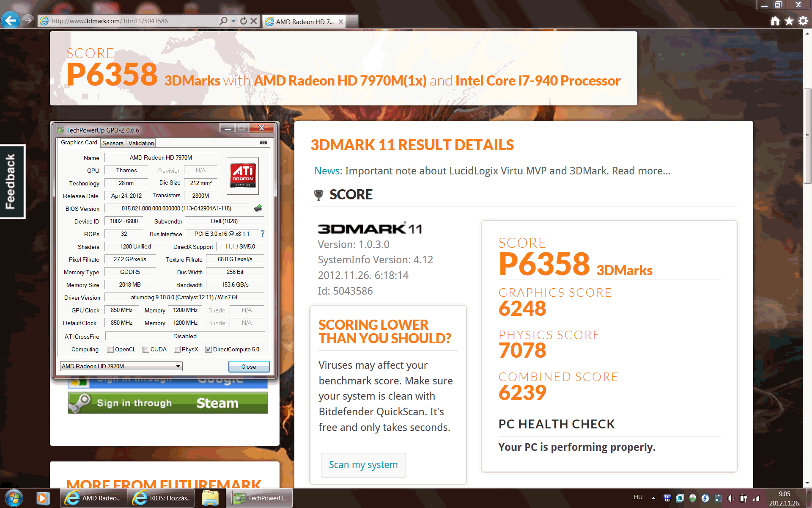Click the Subvendor Dell (1028) field
Viewport: 812px width, 508px height.
click(224, 221)
